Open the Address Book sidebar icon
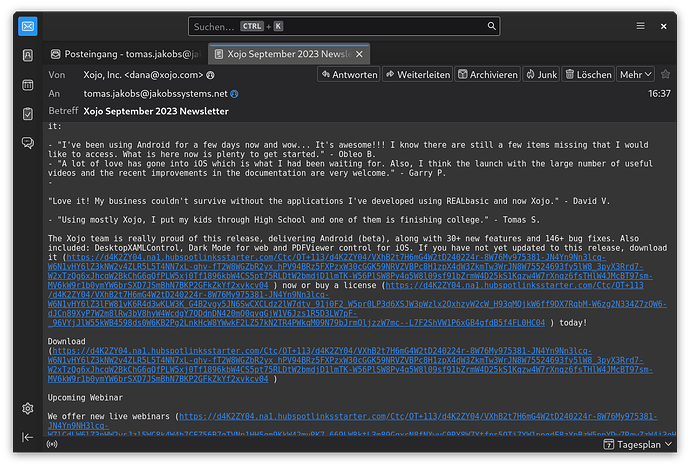Screen dimensions: 690x466 (28, 55)
